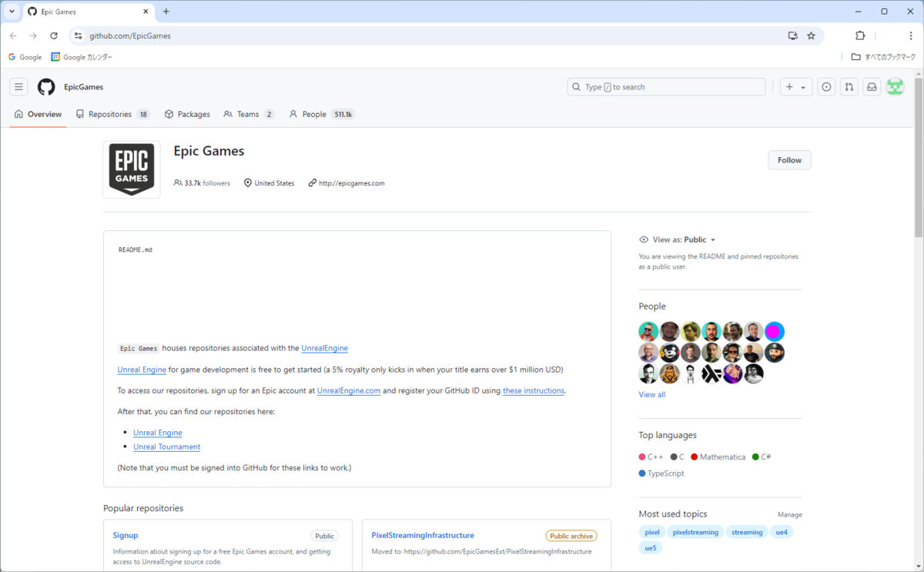This screenshot has height=572, width=924.
Task: Reload the page with the browser refresh icon
Action: pyautogui.click(x=54, y=35)
